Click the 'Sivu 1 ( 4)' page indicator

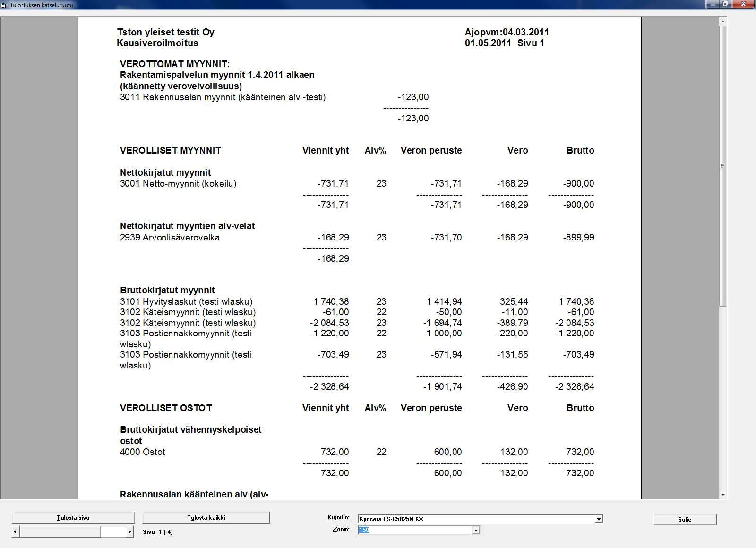click(x=158, y=532)
